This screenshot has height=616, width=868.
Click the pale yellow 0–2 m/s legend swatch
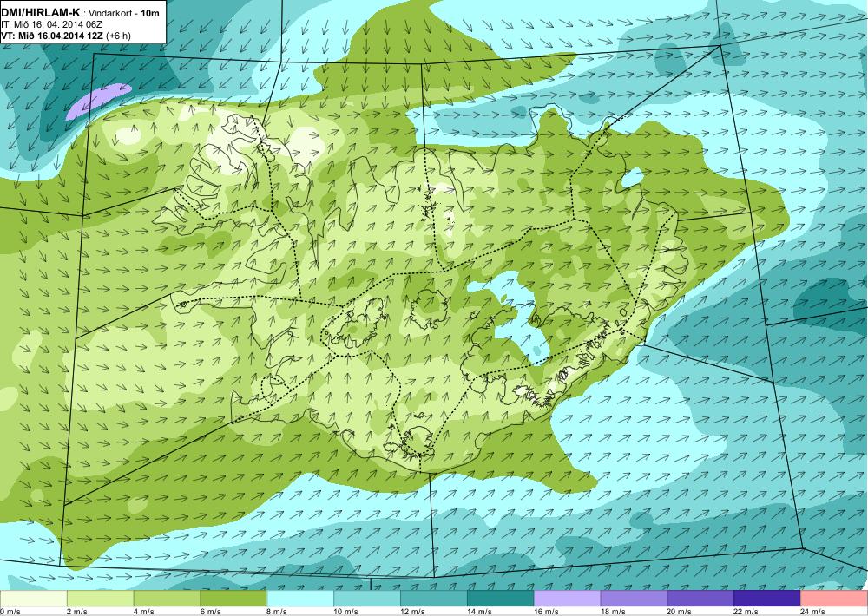coord(33,599)
